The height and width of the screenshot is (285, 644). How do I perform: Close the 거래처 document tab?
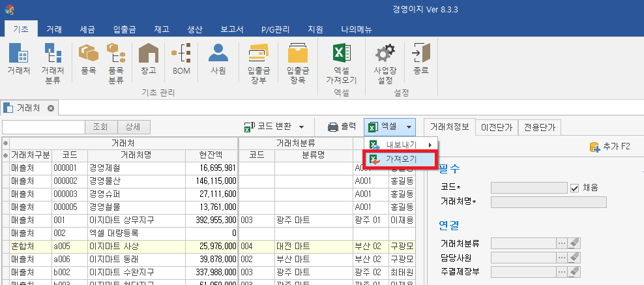50,108
